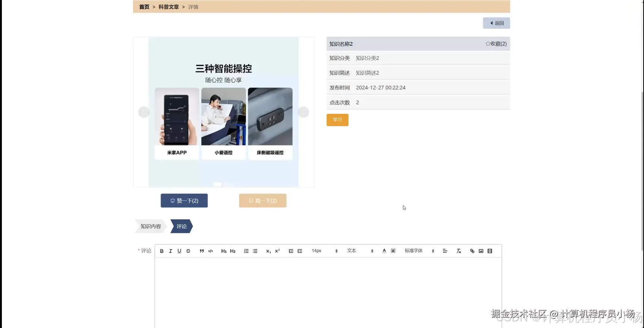Insert a hyperlink in comment
The width and height of the screenshot is (644, 328).
[472, 251]
